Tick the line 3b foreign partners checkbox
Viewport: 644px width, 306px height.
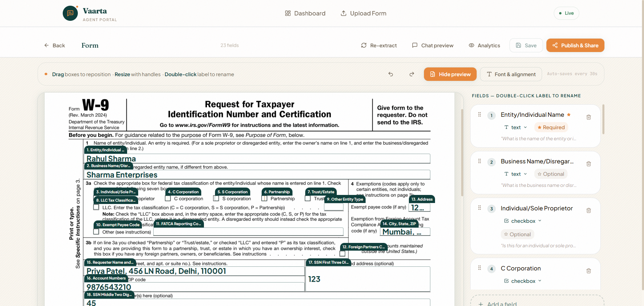click(342, 253)
